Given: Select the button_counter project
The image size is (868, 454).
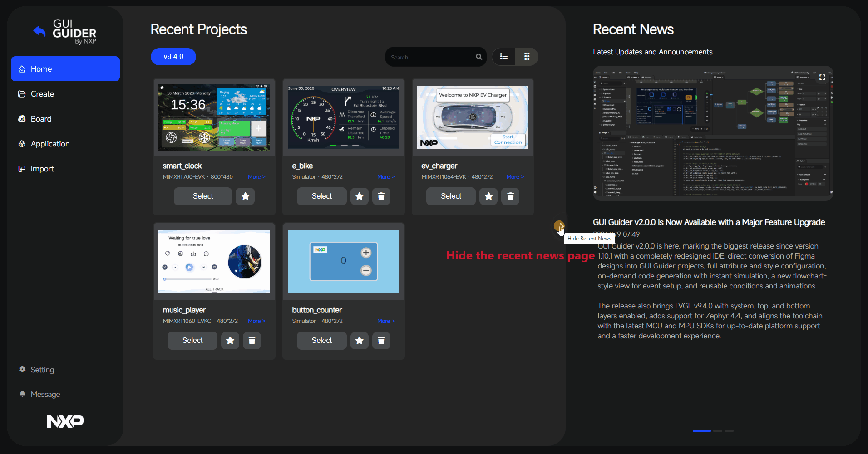Looking at the screenshot, I should (x=322, y=341).
